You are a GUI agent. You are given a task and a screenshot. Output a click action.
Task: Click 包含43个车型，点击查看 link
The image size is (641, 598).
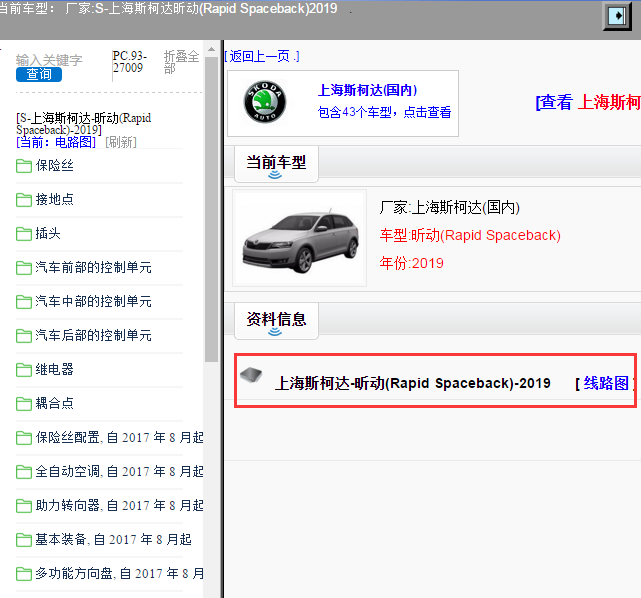click(384, 112)
